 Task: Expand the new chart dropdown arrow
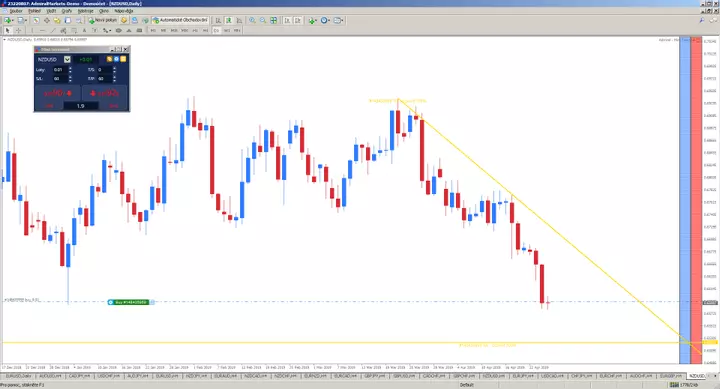[12, 20]
